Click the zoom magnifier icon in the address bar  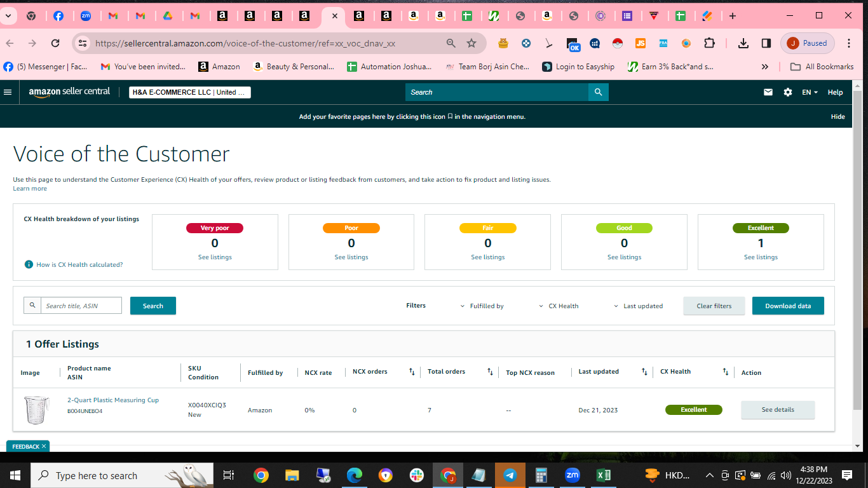(x=451, y=43)
